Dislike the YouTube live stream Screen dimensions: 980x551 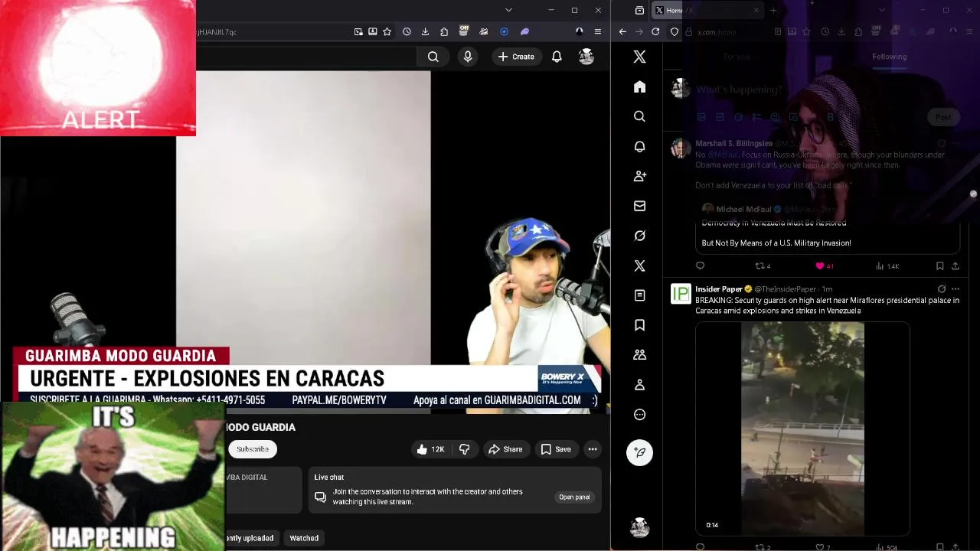coord(465,449)
